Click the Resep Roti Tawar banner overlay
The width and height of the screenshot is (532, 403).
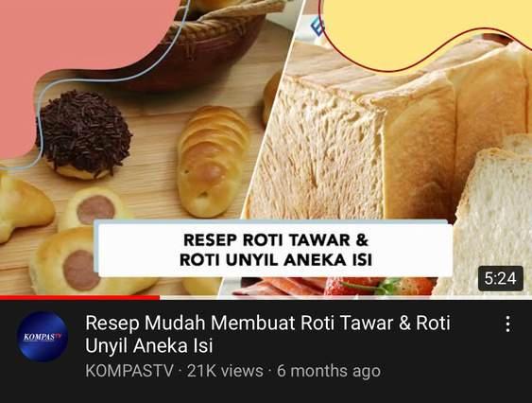coord(274,249)
